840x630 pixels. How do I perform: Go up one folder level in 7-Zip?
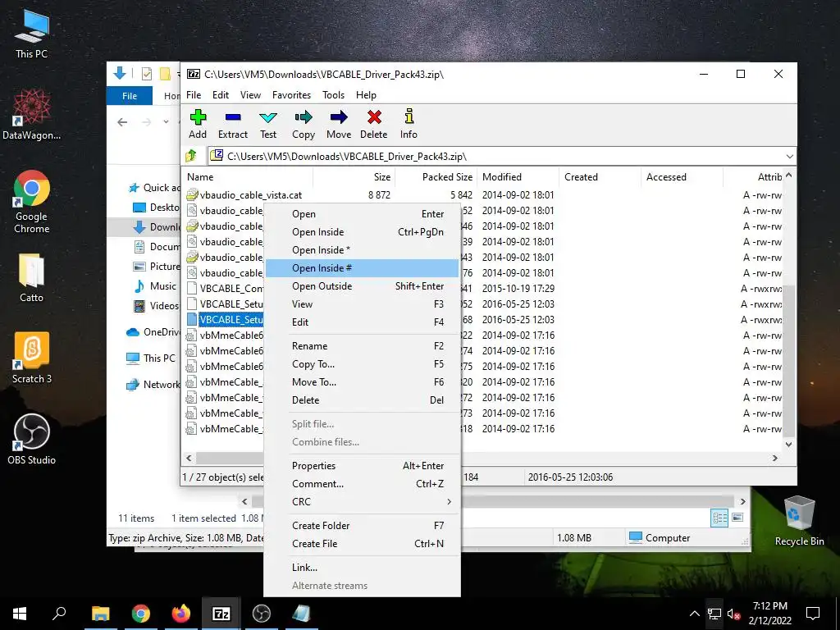tap(192, 156)
